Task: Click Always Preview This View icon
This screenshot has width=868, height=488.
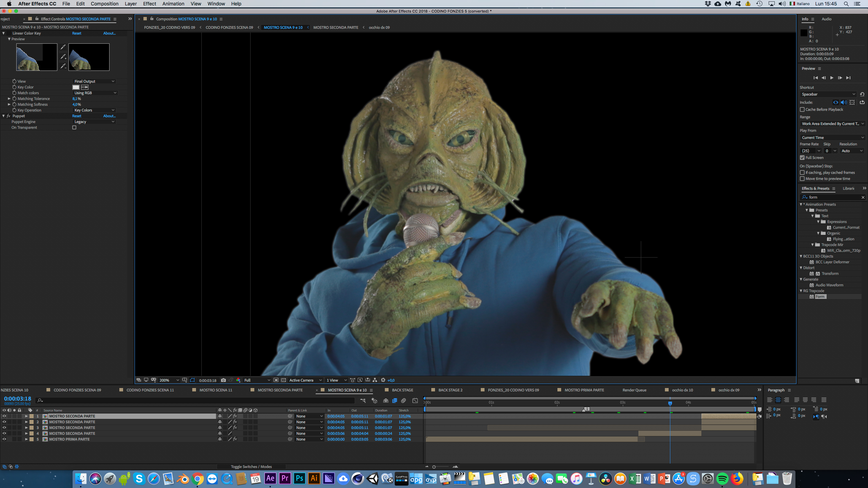Action: coord(139,380)
